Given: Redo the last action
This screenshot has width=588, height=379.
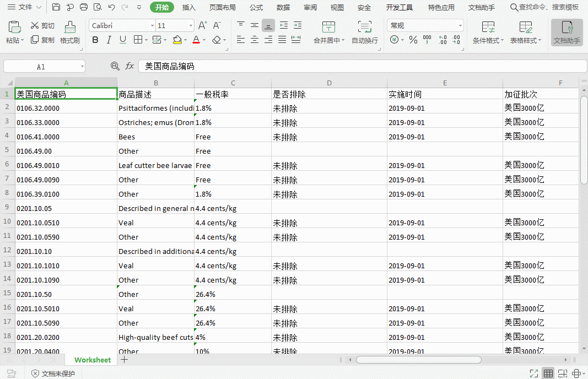Looking at the screenshot, I should (x=125, y=7).
